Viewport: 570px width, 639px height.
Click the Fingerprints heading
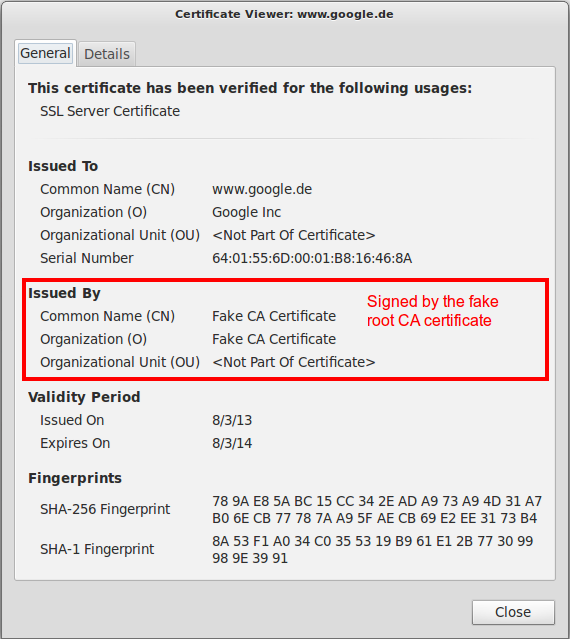75,478
